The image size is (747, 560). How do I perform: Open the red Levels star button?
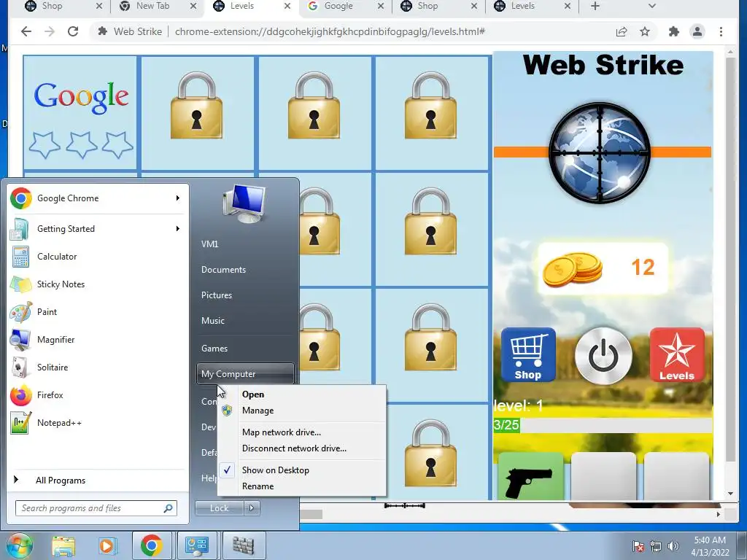click(676, 355)
